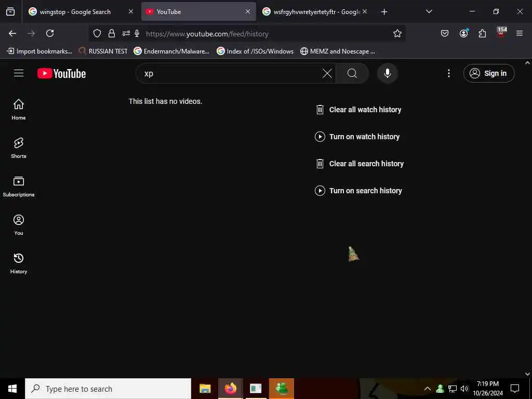The height and width of the screenshot is (399, 532).
Task: Click the YouTube search magnifier button
Action: pos(352,73)
